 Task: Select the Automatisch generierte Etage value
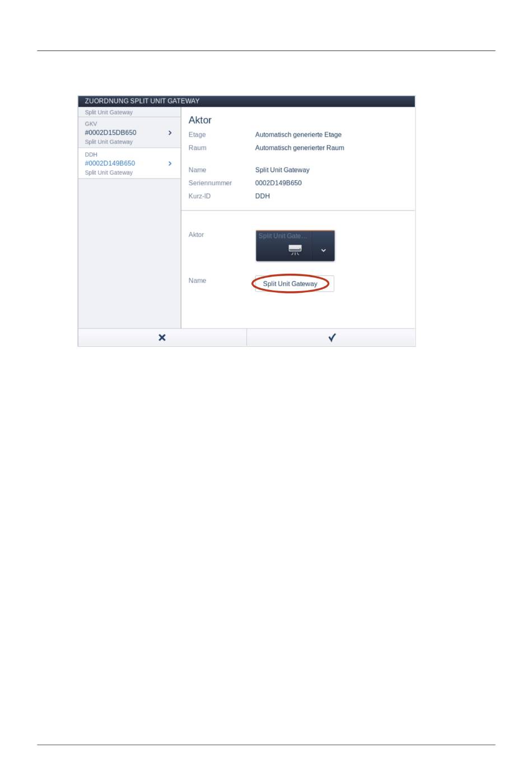[298, 135]
